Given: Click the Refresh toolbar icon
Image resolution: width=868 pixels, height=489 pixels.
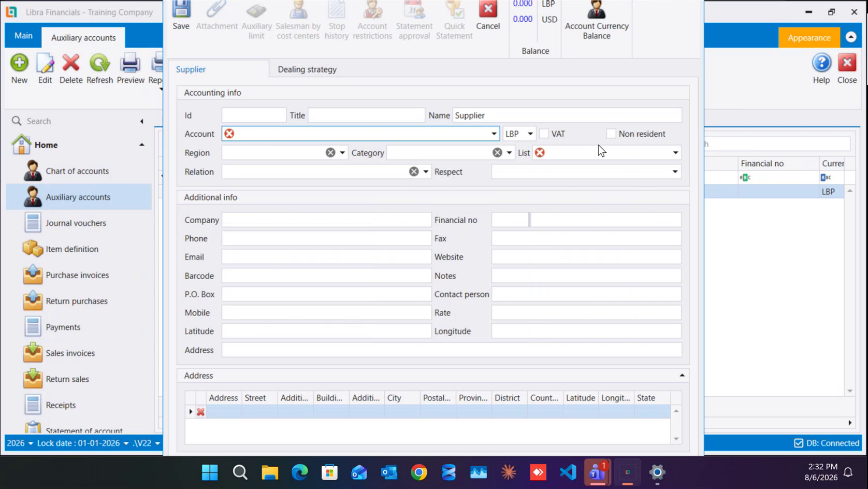Looking at the screenshot, I should pyautogui.click(x=99, y=69).
